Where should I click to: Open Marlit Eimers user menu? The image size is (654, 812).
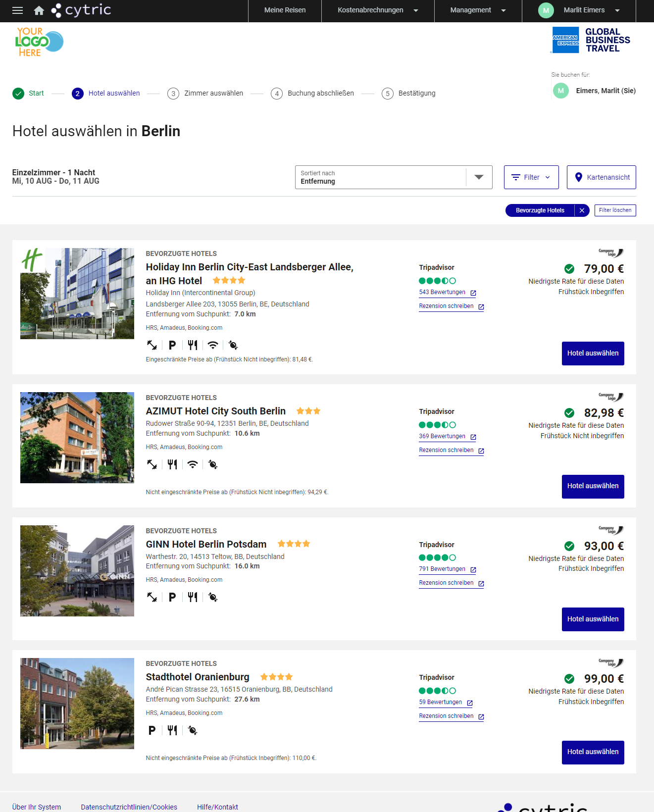[579, 10]
